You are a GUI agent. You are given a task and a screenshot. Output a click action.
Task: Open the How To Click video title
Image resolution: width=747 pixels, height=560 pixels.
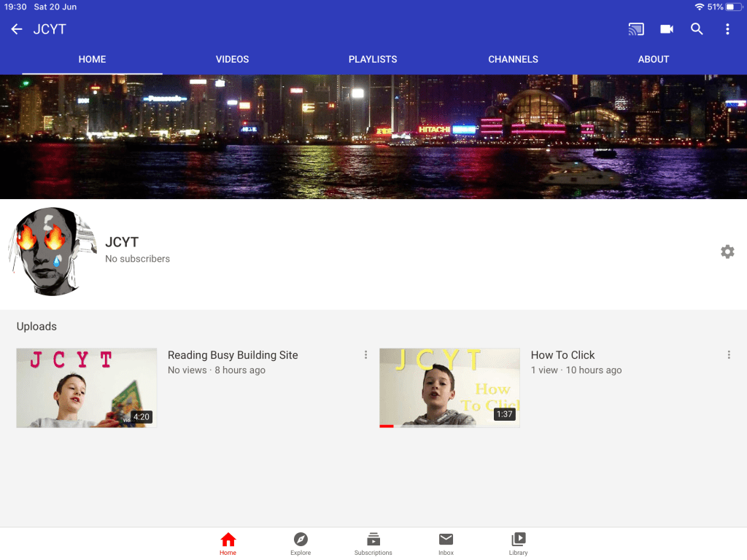coord(562,355)
